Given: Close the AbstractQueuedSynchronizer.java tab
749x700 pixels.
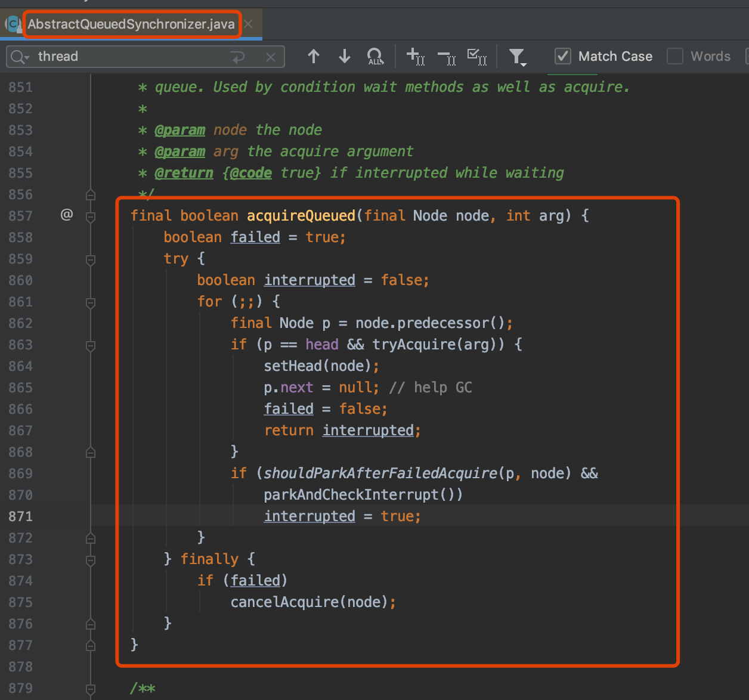Looking at the screenshot, I should [249, 24].
